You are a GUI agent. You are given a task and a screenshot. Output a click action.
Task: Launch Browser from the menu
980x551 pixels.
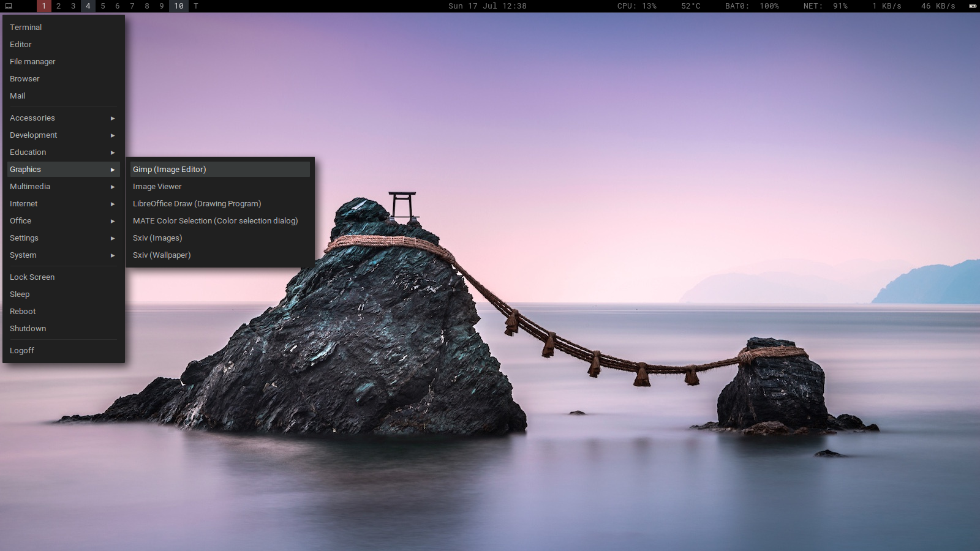[x=64, y=79]
